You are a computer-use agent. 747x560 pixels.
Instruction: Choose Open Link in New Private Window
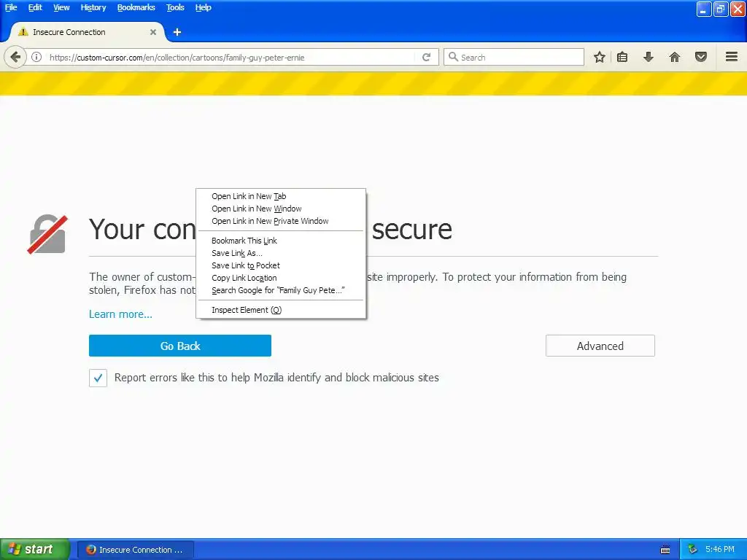[281, 221]
